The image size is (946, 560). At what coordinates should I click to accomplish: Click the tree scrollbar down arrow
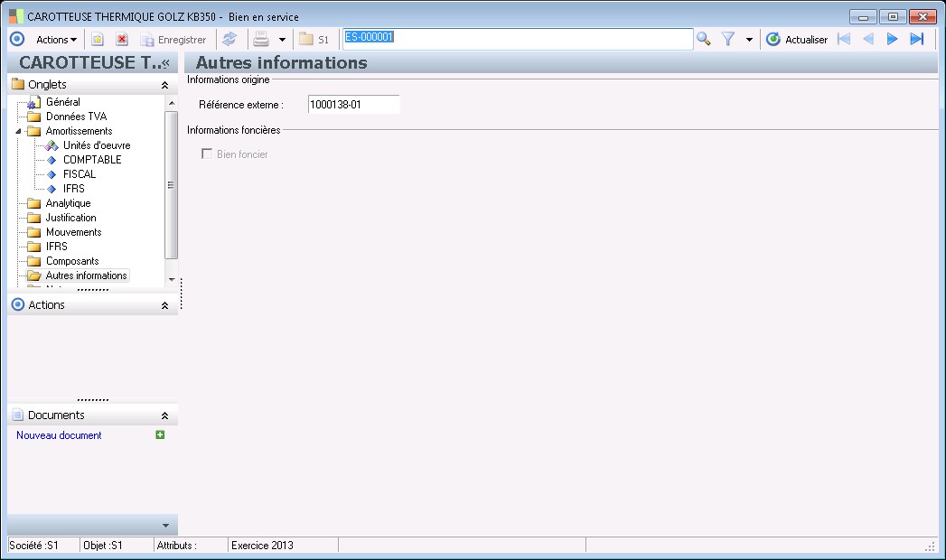tap(172, 279)
